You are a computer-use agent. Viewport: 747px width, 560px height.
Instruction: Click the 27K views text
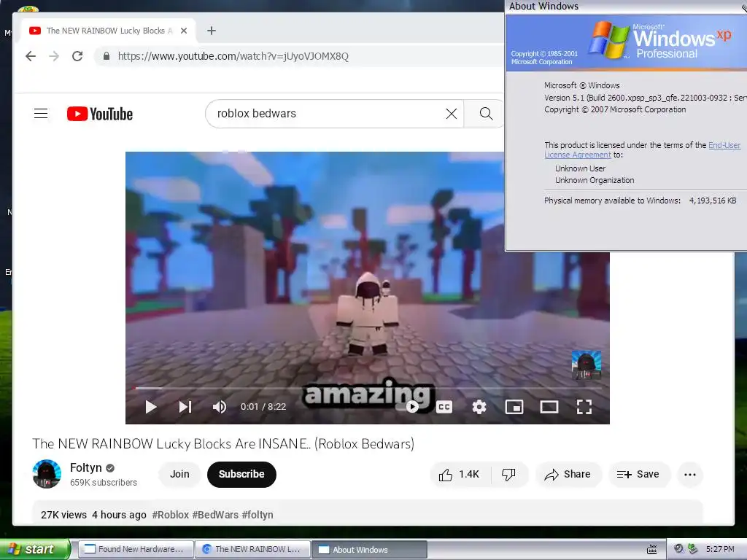click(64, 515)
